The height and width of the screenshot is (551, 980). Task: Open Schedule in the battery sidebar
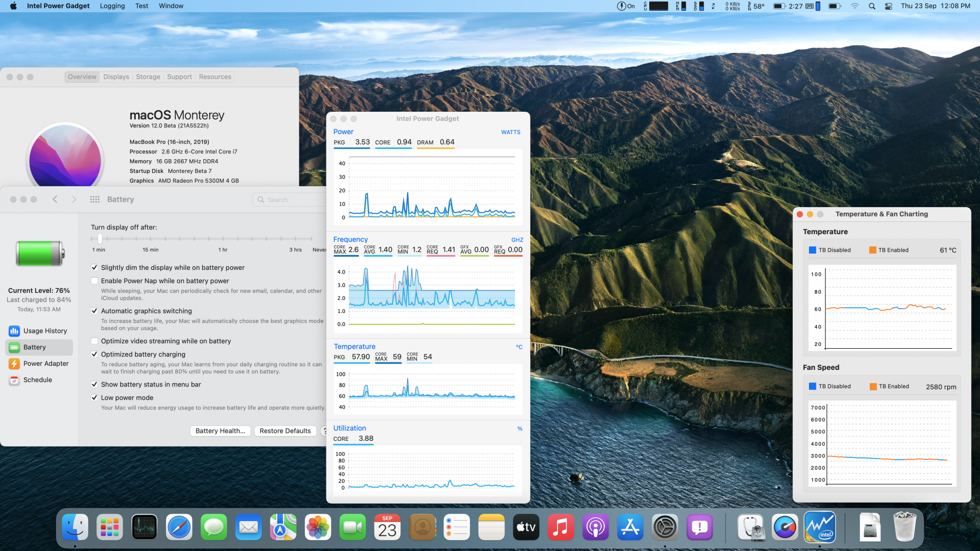tap(37, 380)
